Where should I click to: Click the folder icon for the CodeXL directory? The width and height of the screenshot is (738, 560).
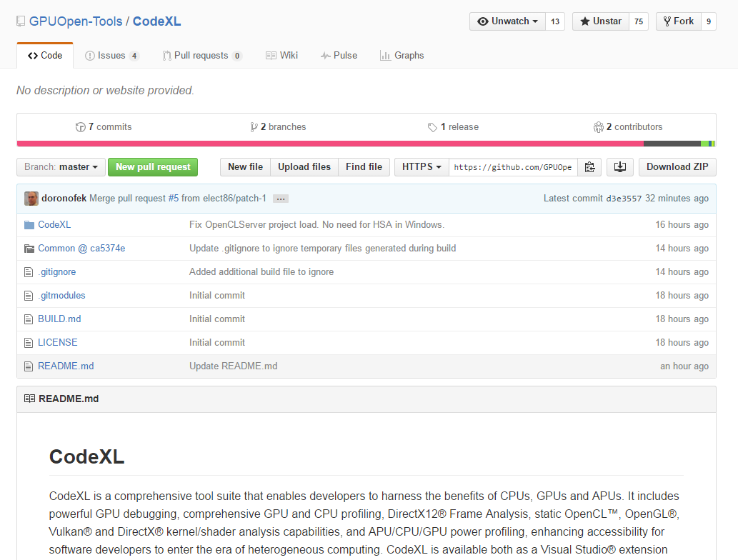point(28,224)
